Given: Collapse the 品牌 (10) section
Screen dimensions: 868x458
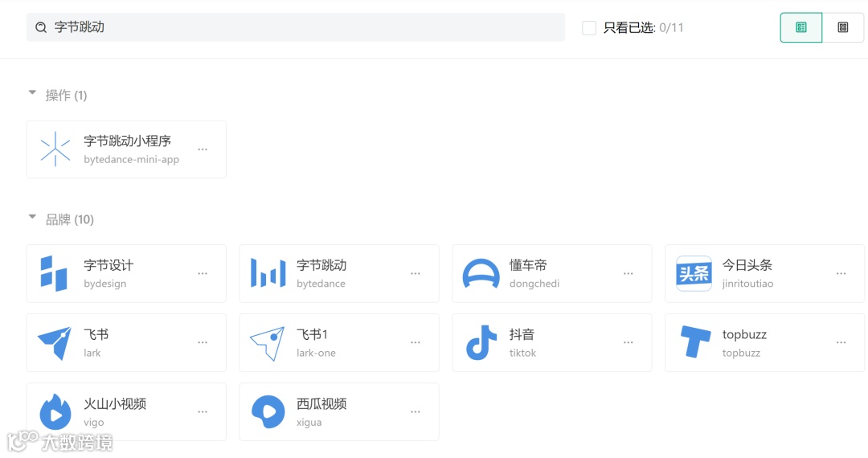Looking at the screenshot, I should point(33,218).
